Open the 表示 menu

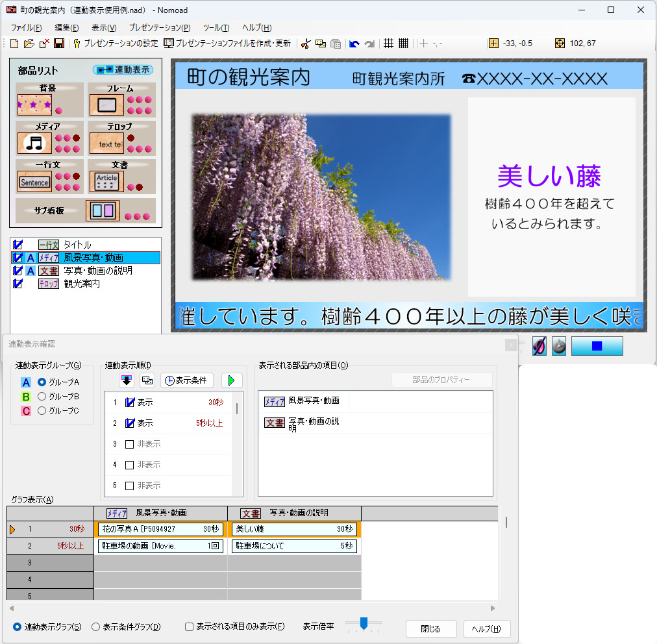tap(104, 28)
